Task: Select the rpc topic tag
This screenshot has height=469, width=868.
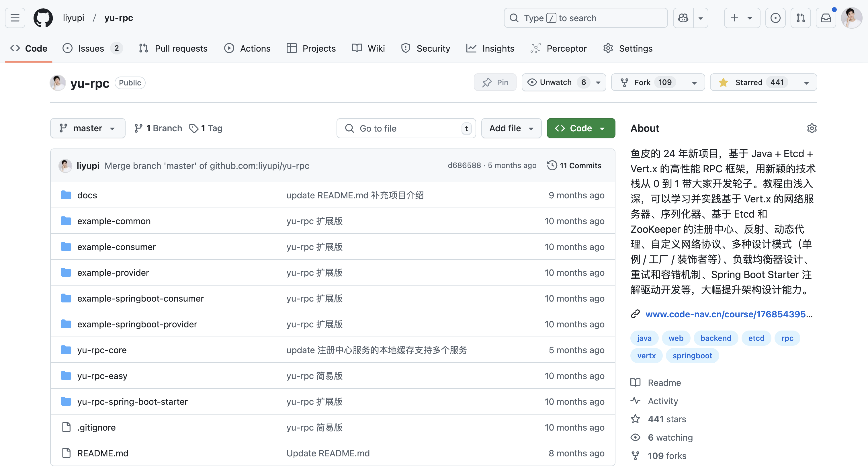Action: (x=787, y=338)
